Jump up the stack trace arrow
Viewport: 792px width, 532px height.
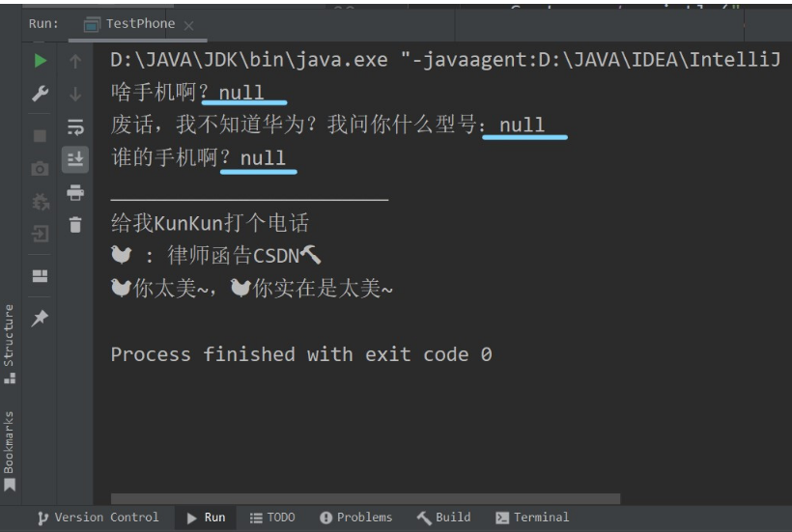pos(75,61)
